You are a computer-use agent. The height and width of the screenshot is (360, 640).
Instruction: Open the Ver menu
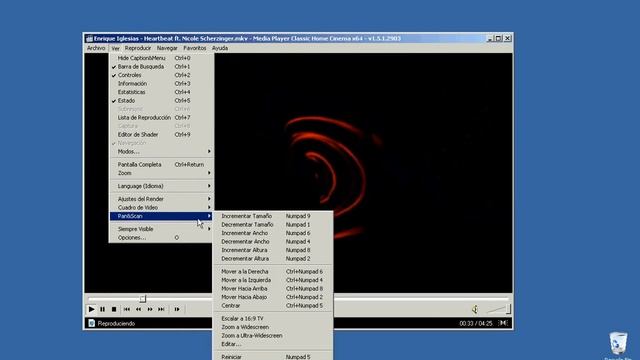pos(116,48)
